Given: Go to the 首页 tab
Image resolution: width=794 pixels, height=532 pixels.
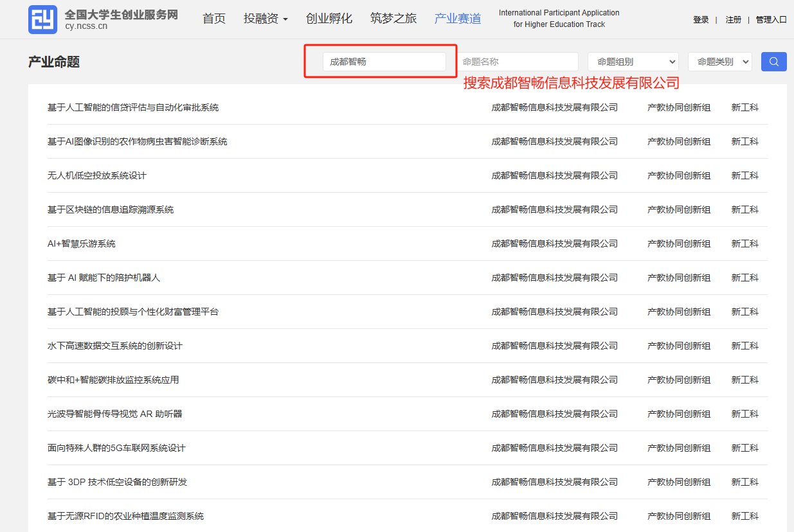Looking at the screenshot, I should pyautogui.click(x=214, y=19).
